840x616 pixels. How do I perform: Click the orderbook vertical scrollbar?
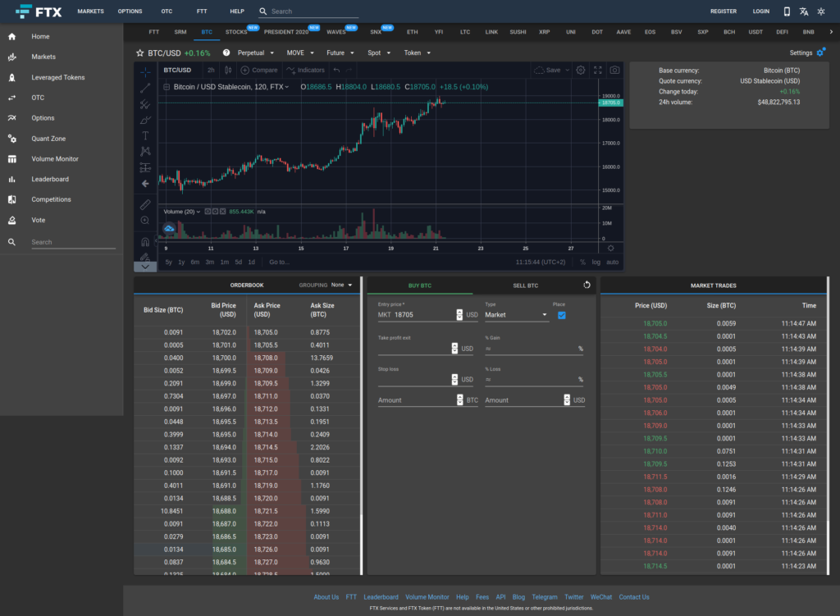click(x=362, y=426)
